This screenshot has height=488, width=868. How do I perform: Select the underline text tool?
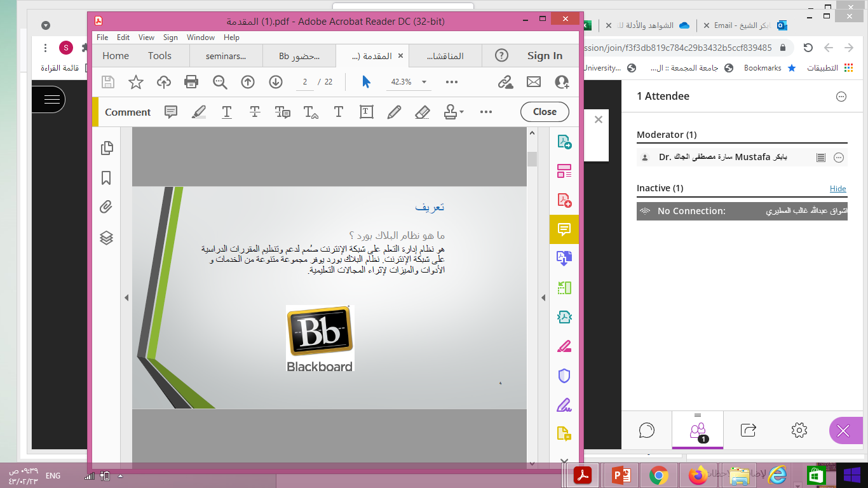pos(227,112)
